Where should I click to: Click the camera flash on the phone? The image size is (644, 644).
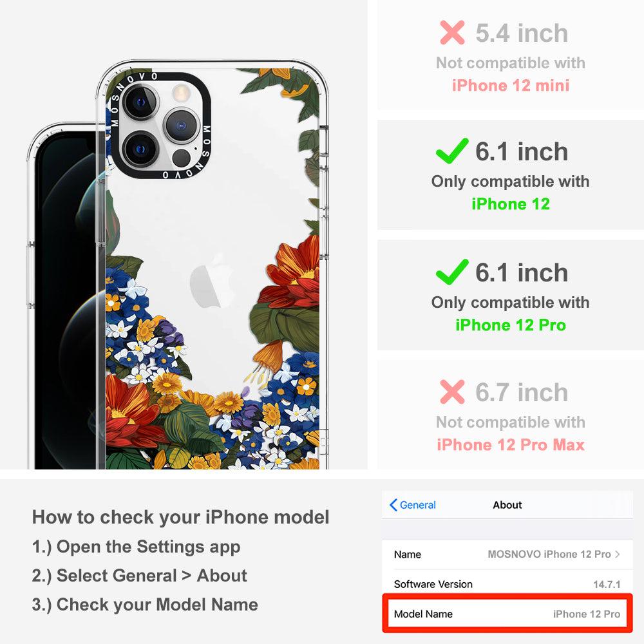pyautogui.click(x=181, y=93)
